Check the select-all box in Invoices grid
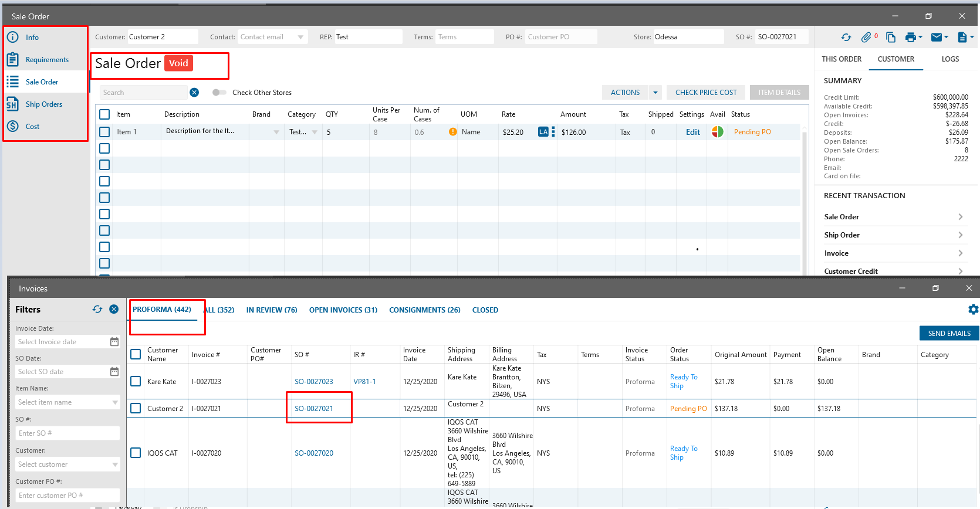 pos(136,354)
